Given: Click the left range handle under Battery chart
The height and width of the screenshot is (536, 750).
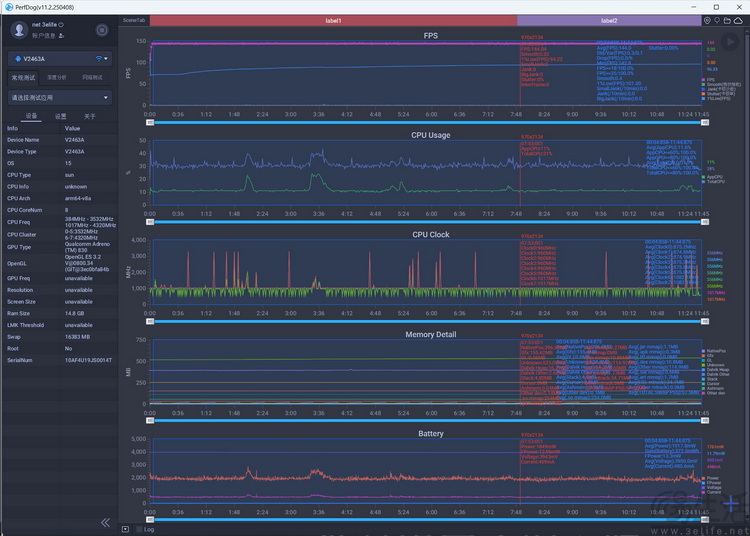Looking at the screenshot, I should click(x=150, y=519).
